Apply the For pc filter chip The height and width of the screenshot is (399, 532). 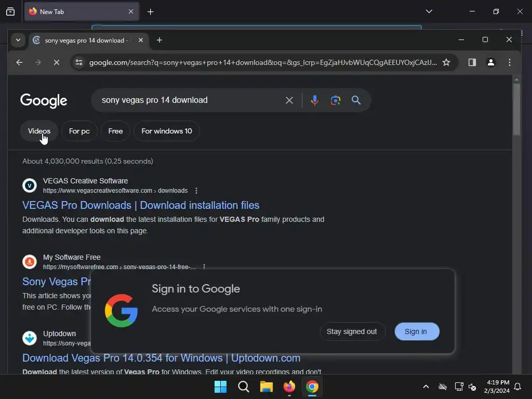point(79,131)
